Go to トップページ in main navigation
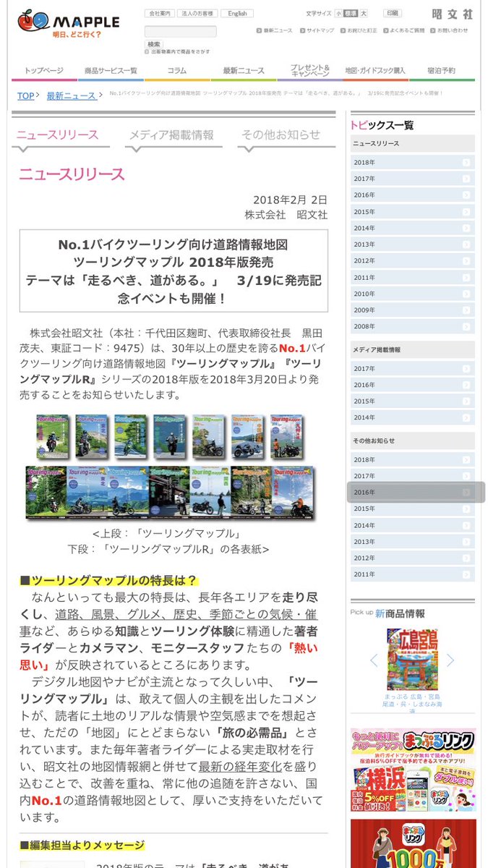488x868 pixels. click(x=44, y=71)
